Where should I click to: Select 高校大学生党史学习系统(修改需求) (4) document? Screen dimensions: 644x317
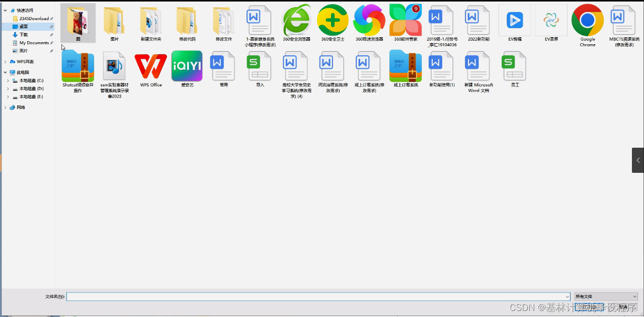(296, 74)
